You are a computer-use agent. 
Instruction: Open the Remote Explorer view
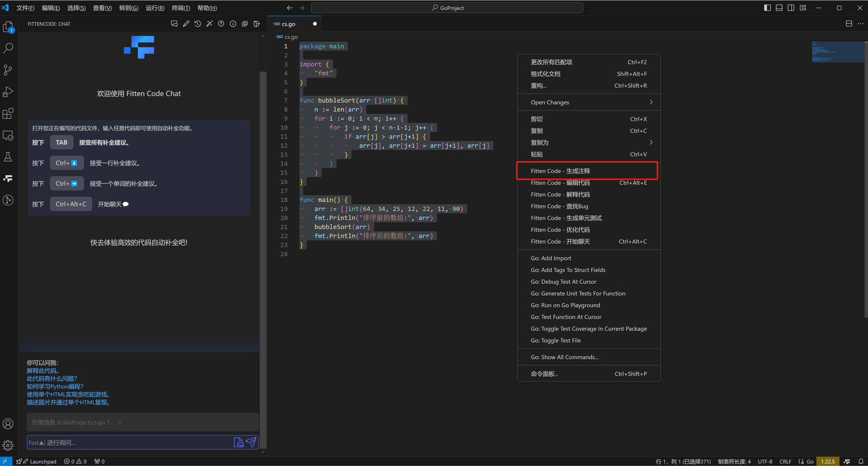click(x=8, y=135)
